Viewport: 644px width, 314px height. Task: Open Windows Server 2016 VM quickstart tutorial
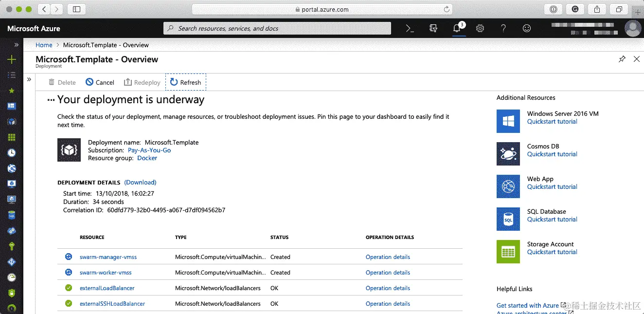click(552, 122)
